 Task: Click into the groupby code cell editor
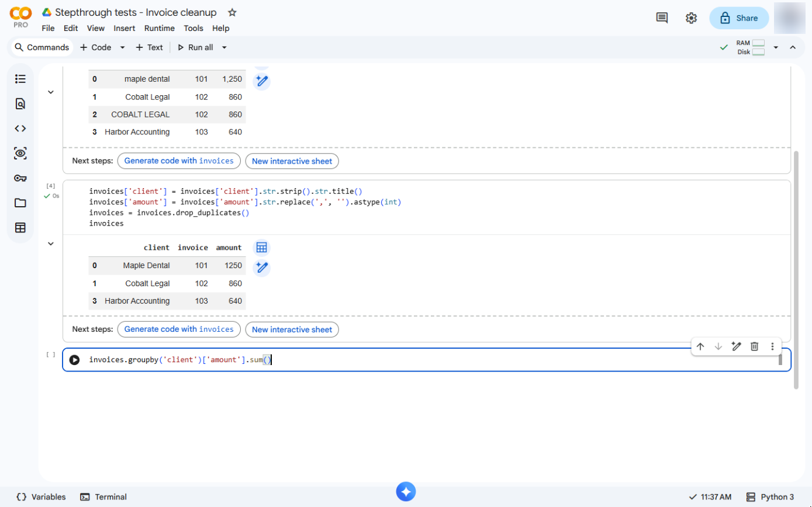(433, 360)
